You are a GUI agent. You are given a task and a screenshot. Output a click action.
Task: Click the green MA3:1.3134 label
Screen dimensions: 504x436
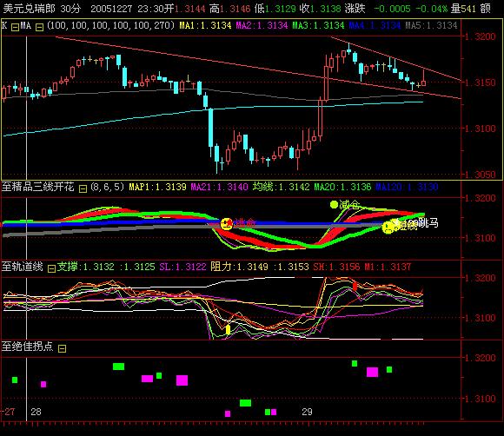pyautogui.click(x=318, y=25)
